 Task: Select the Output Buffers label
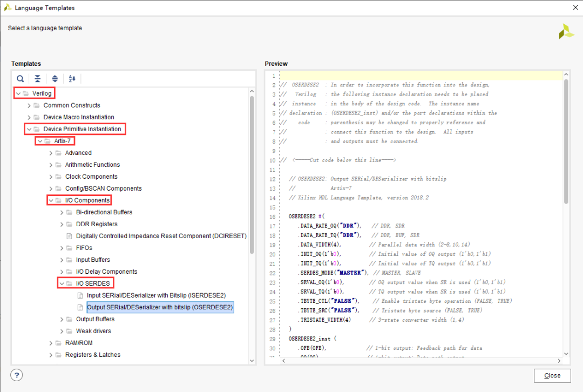tap(95, 320)
